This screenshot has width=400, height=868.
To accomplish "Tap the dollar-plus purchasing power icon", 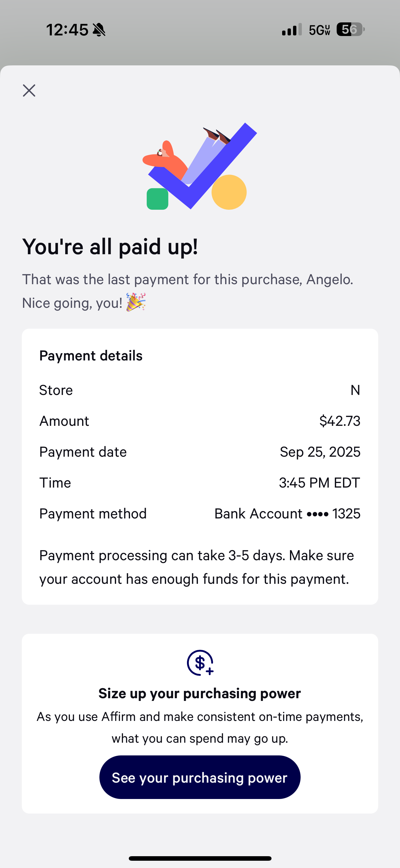I will coord(200,663).
